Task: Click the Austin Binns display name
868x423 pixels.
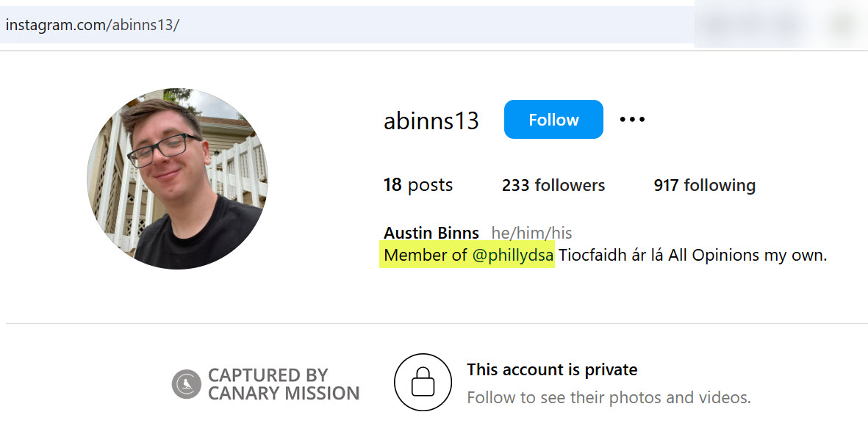Action: tap(431, 234)
